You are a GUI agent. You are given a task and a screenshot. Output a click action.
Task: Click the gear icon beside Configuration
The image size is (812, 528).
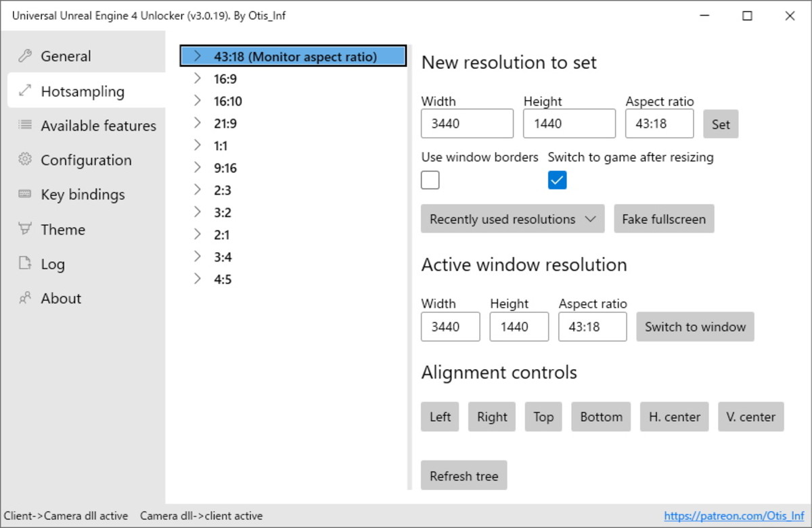tap(25, 160)
